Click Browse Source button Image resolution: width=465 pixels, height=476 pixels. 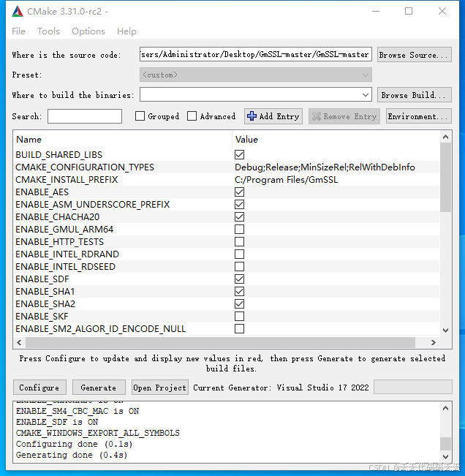coord(415,55)
